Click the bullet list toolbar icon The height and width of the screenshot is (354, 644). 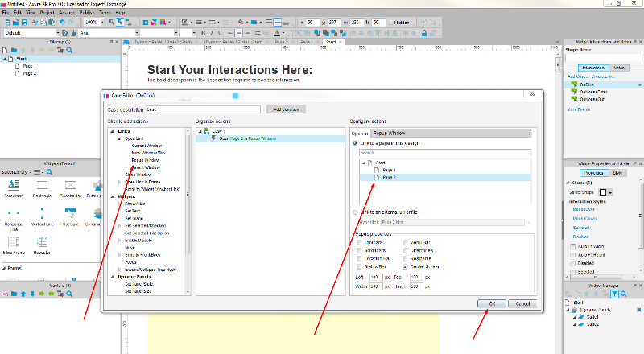257,33
